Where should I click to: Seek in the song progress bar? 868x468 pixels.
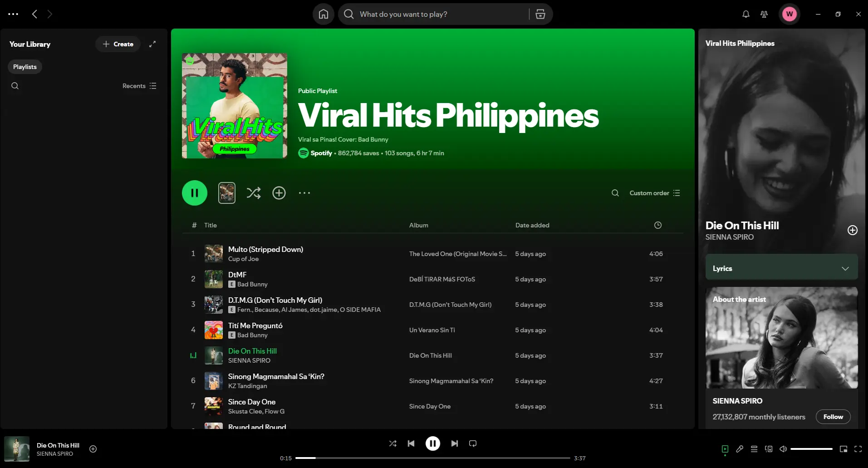[433, 458]
